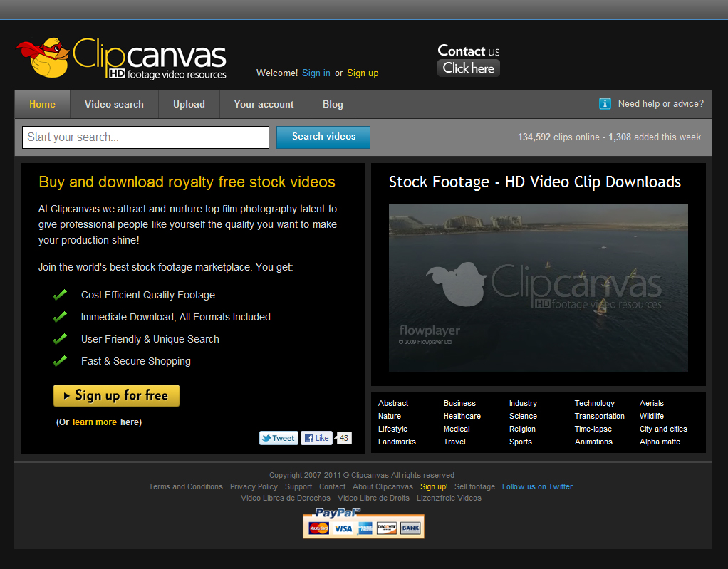
Task: Focus the Start your search input field
Action: [145, 137]
